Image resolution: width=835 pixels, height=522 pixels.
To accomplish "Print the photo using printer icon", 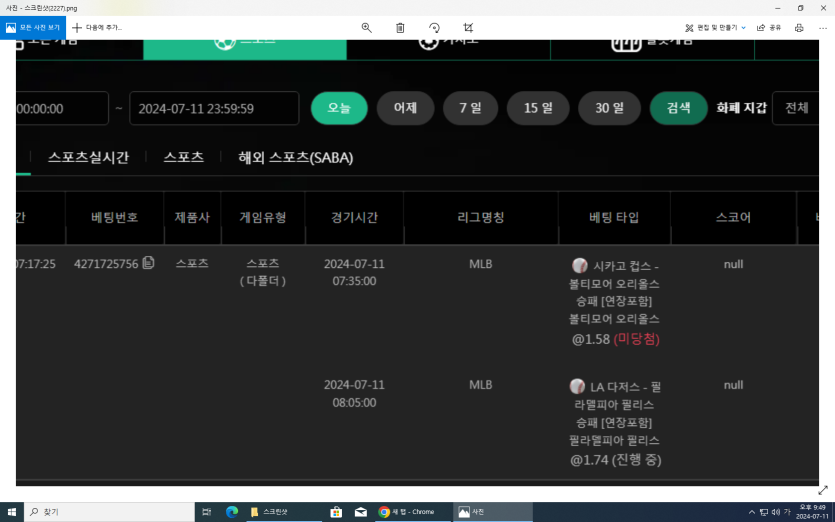I will click(x=799, y=28).
